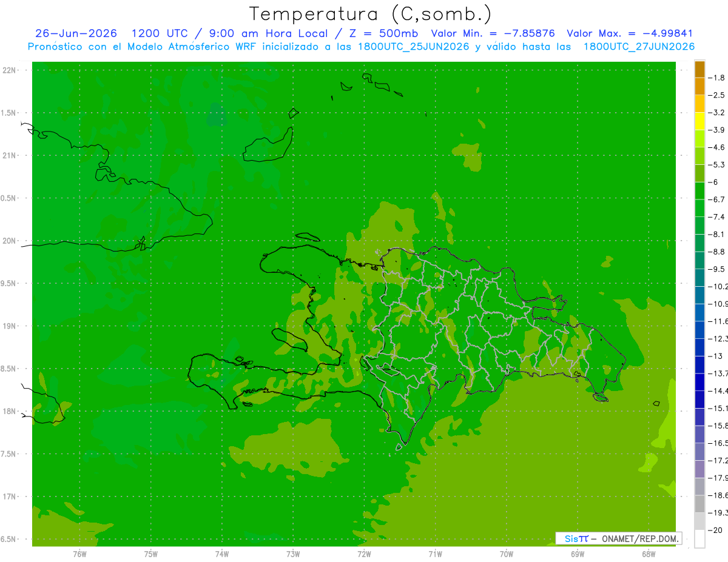This screenshot has height=562, width=728.
Task: Click the "-13" legend value
Action: pyautogui.click(x=716, y=356)
